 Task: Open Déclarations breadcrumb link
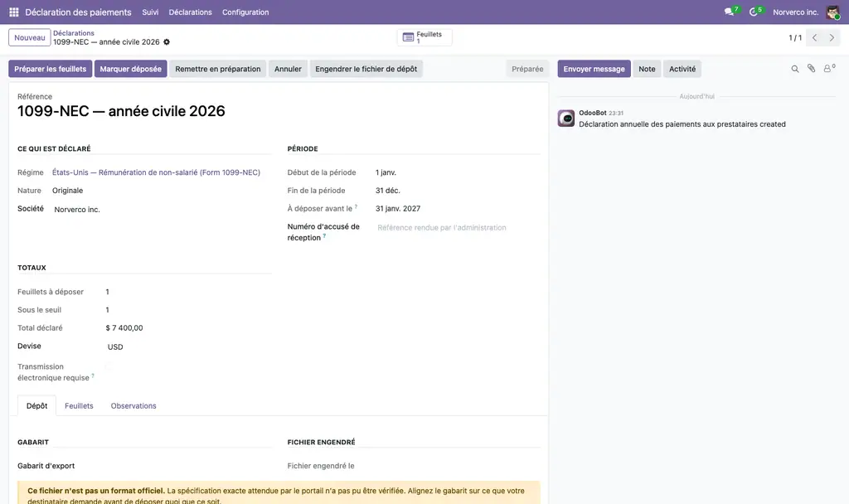[x=74, y=33]
